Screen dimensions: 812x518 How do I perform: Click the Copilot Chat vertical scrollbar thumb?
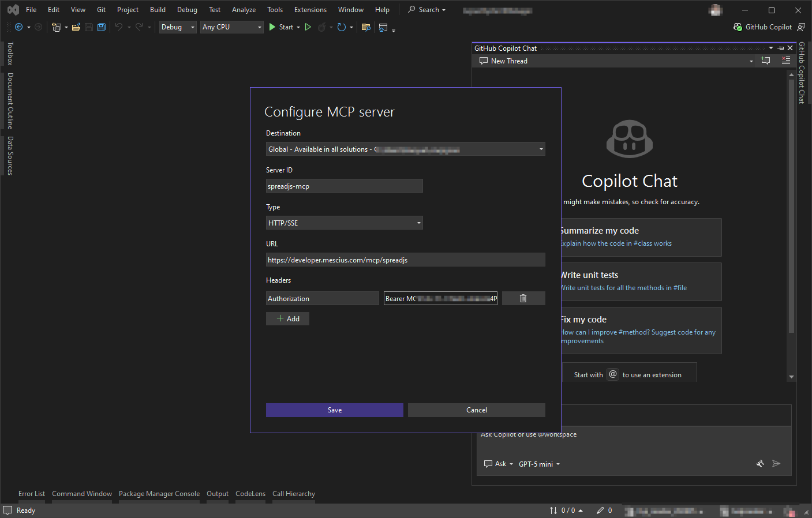coord(791,207)
